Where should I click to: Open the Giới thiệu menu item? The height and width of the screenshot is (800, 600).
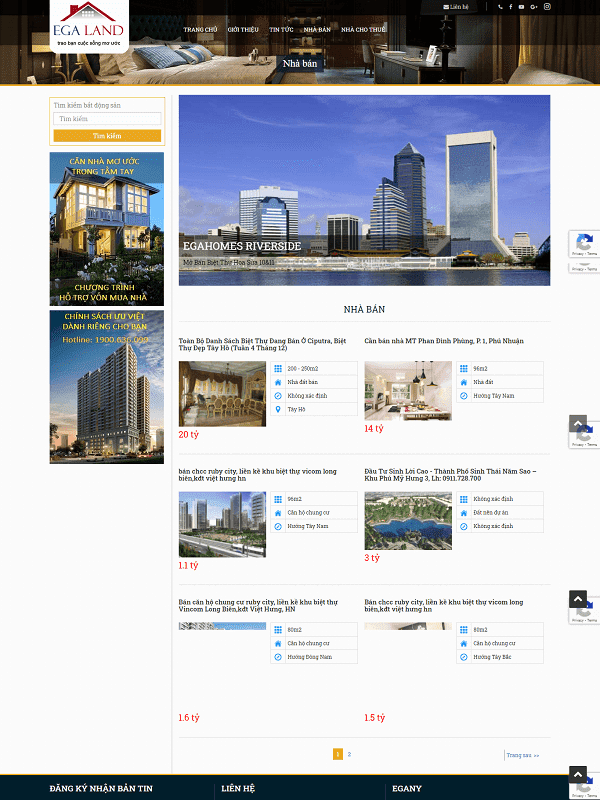point(243,30)
